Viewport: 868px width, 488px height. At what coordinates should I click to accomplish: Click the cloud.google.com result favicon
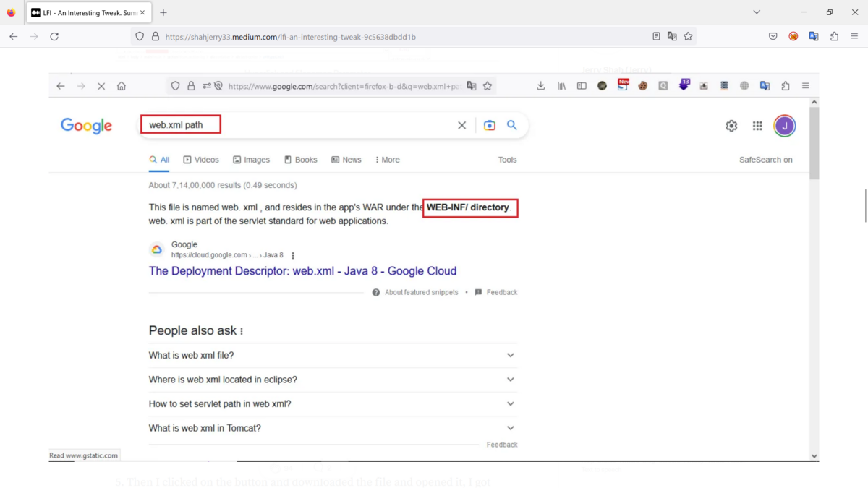point(156,250)
